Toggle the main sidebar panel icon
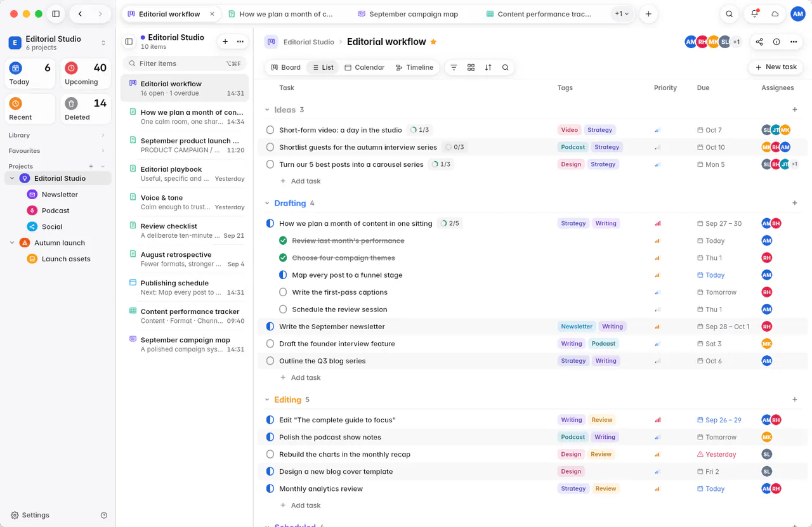 pos(56,14)
